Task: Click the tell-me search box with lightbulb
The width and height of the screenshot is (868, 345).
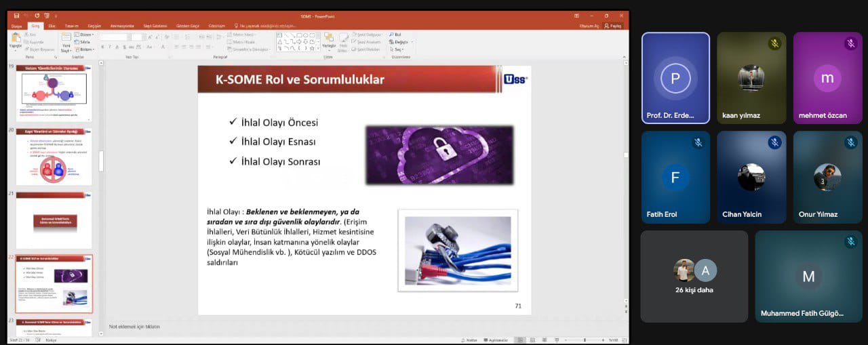Action: point(265,26)
